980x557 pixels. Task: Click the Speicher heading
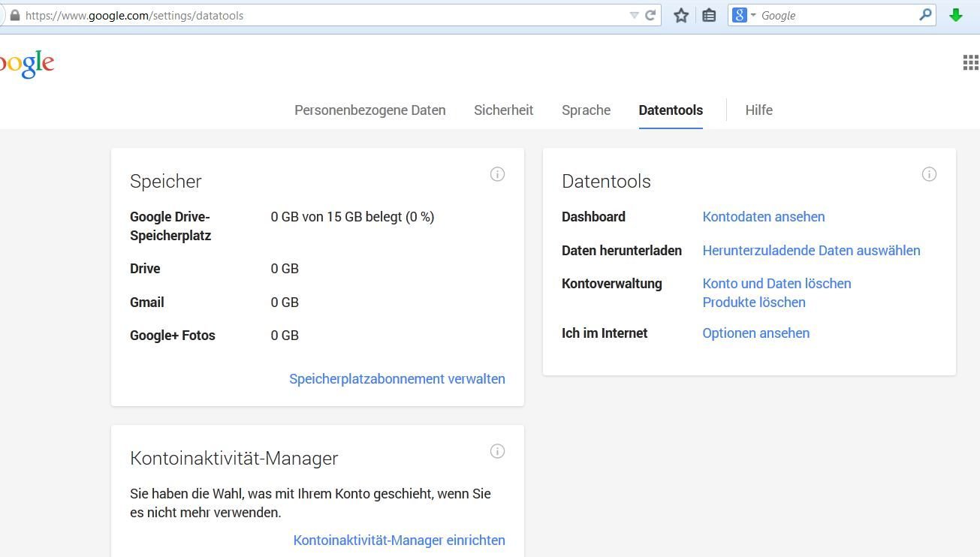[166, 181]
